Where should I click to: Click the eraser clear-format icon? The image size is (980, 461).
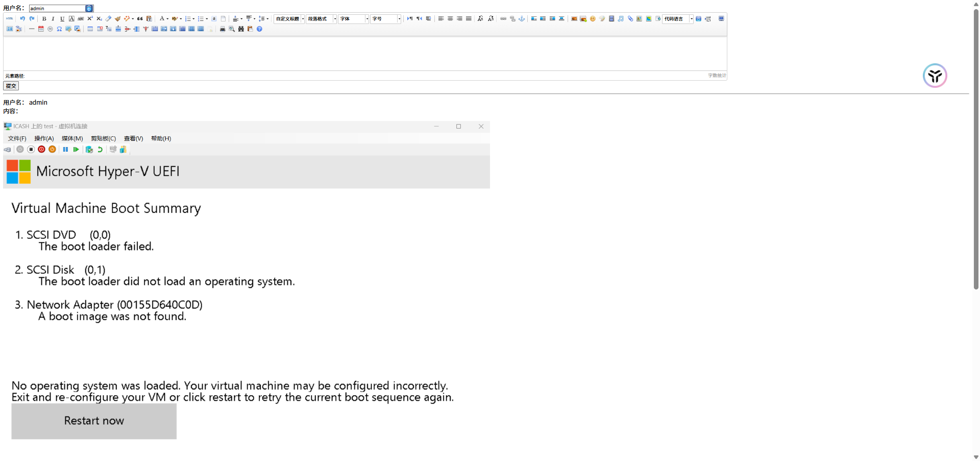pyautogui.click(x=108, y=18)
